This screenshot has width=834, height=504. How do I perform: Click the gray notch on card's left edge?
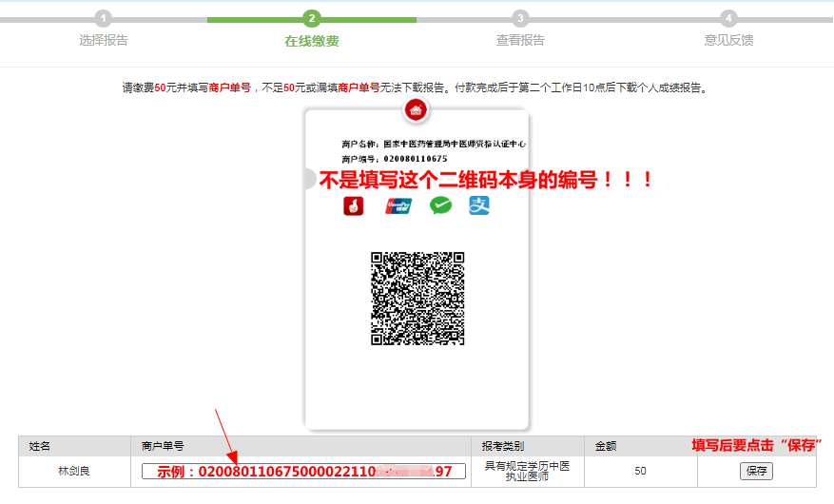(x=308, y=179)
